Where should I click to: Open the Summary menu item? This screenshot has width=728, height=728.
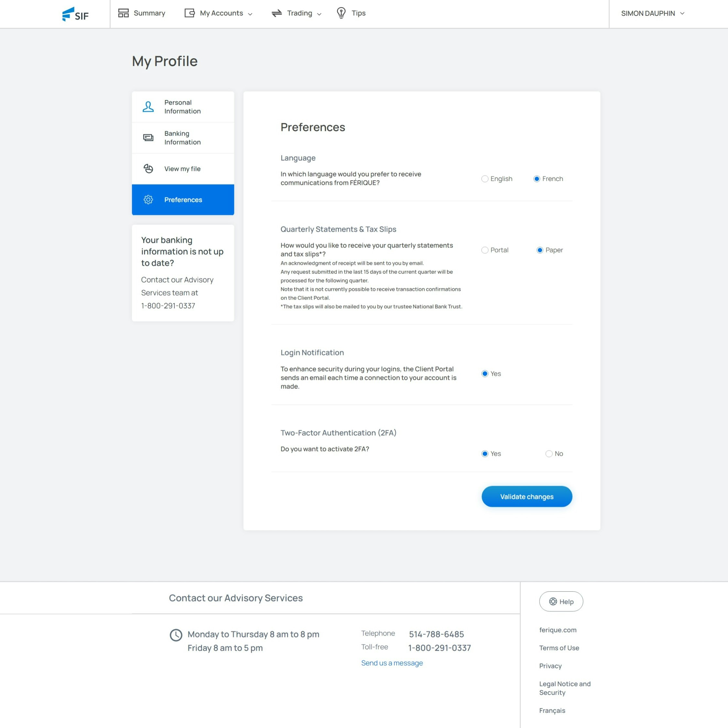(142, 13)
